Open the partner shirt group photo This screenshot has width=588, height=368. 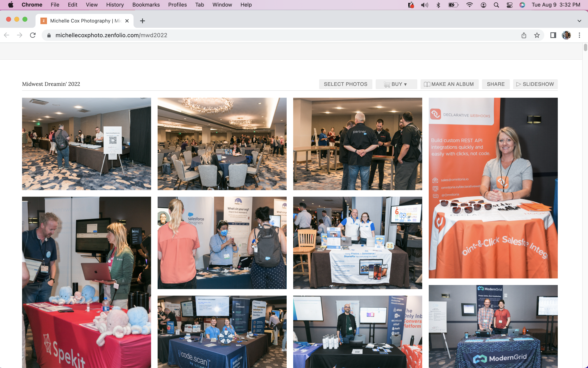358,144
